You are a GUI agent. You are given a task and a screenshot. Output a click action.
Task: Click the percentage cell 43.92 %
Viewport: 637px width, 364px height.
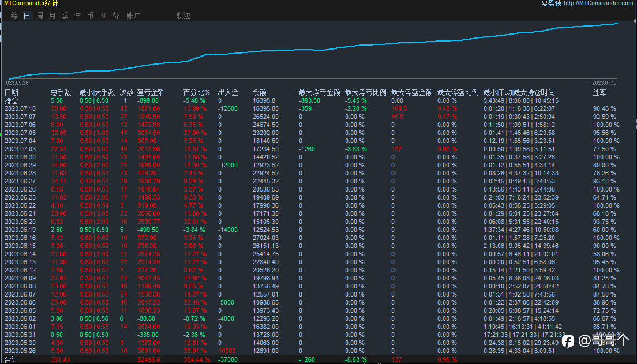[195, 278]
